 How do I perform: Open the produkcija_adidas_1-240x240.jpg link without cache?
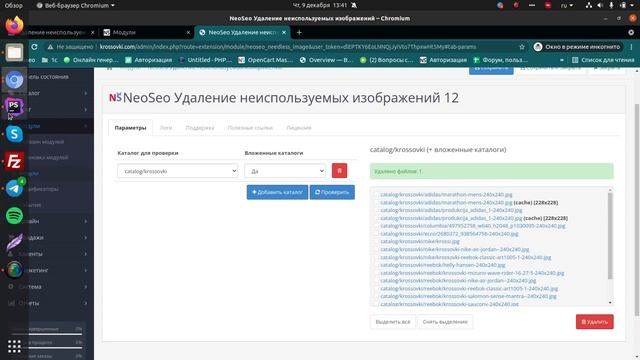(x=451, y=210)
